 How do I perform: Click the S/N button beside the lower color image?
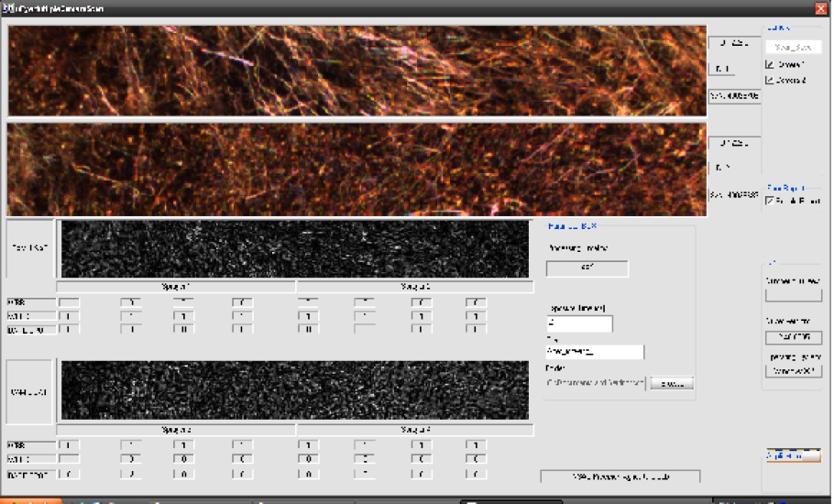[x=734, y=195]
